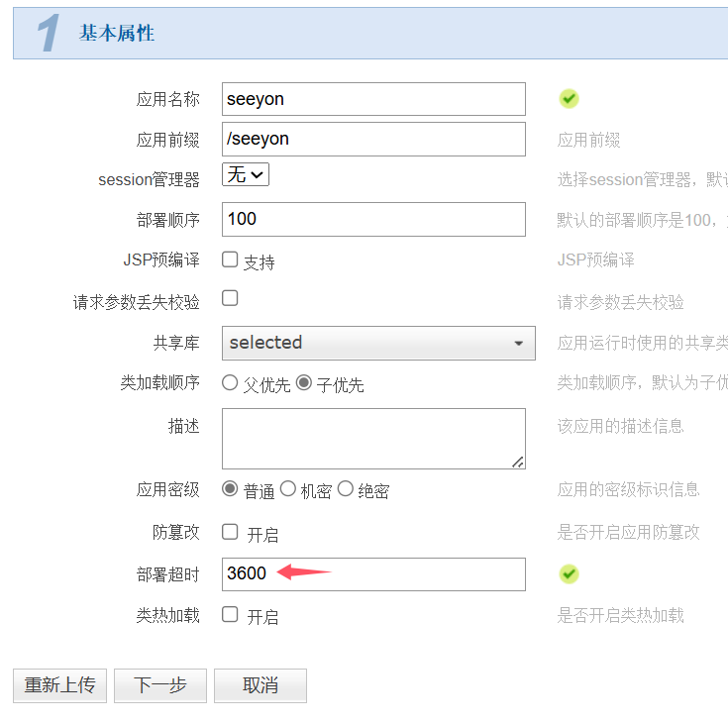This screenshot has width=728, height=724.
Task: Toggle 请求参数丢失校验 checkbox
Action: coord(230,297)
